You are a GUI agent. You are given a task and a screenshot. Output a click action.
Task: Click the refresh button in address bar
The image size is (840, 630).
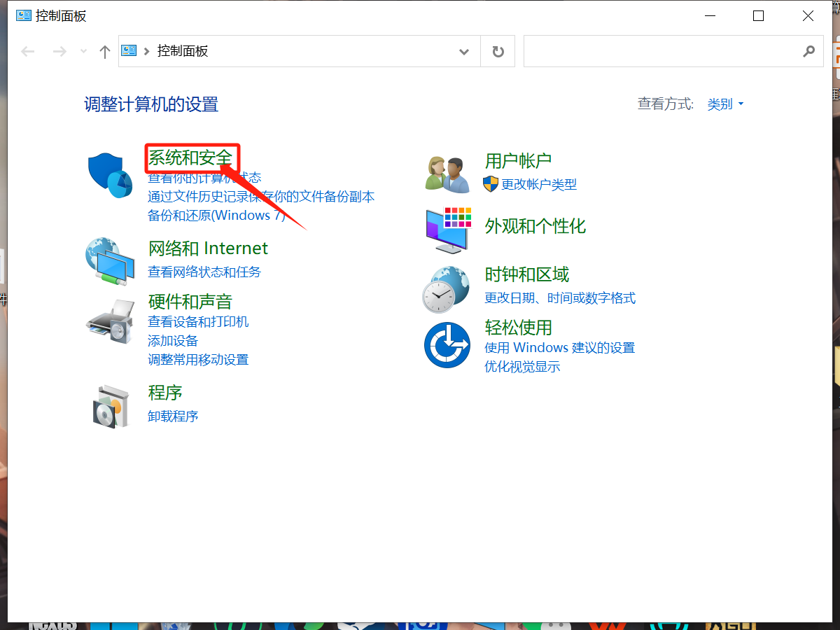[498, 51]
